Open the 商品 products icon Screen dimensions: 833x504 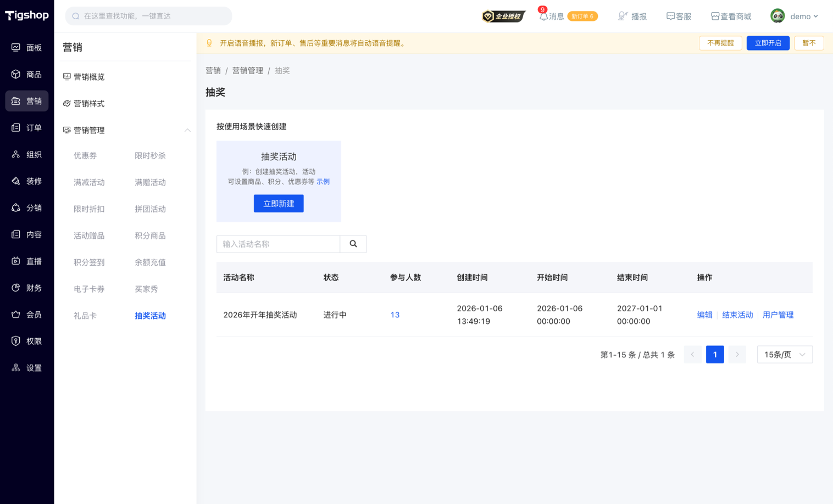pyautogui.click(x=16, y=74)
